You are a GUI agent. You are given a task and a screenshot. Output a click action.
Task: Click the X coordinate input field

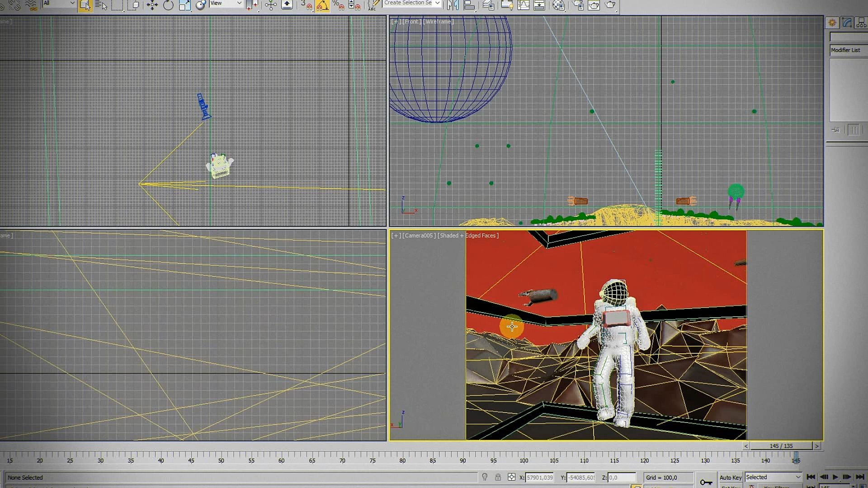click(539, 478)
